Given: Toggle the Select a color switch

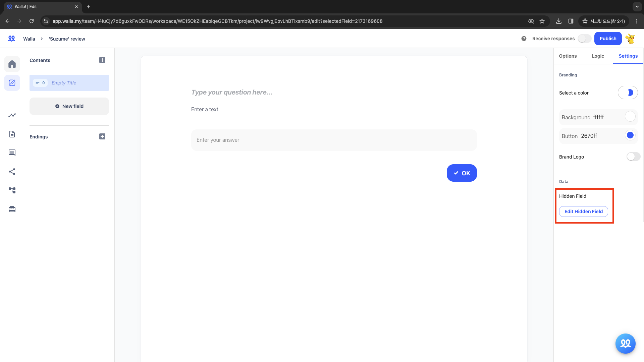Looking at the screenshot, I should click(x=628, y=93).
